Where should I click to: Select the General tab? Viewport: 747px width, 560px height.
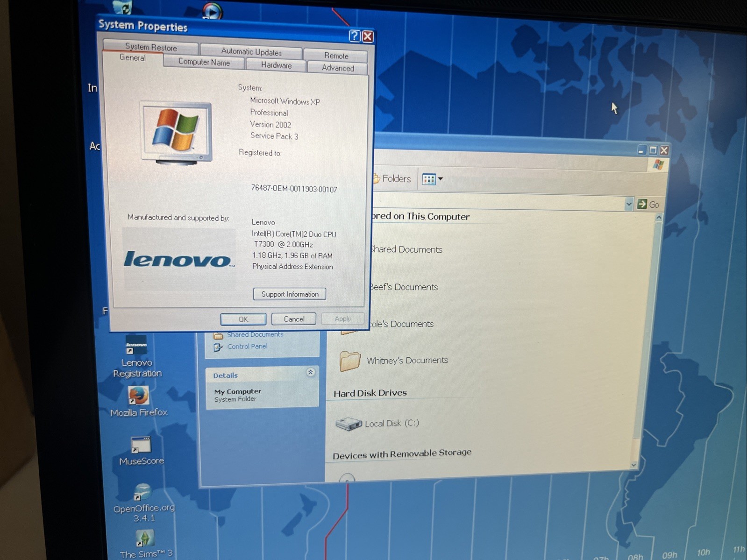[x=133, y=58]
